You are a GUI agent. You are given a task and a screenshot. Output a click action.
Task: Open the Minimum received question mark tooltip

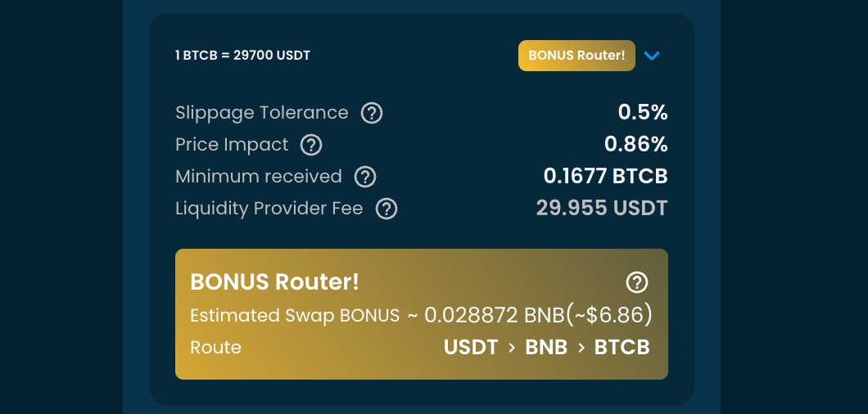pos(364,177)
